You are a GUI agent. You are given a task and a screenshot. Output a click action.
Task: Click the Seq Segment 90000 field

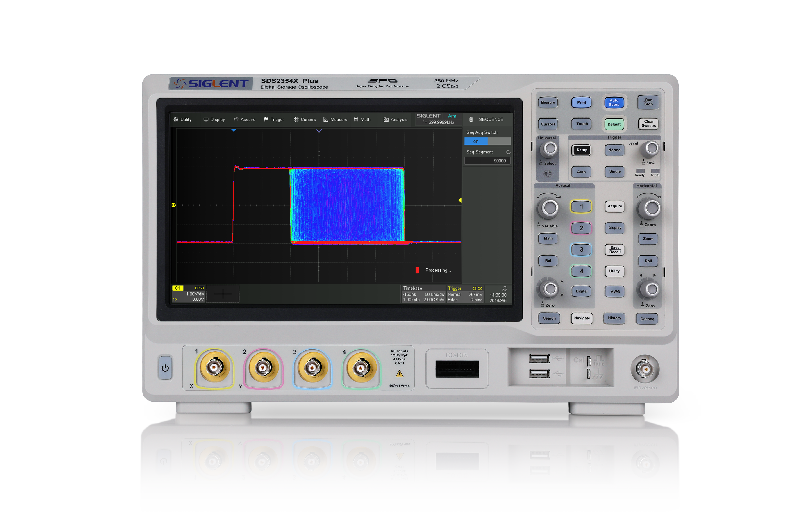click(487, 161)
